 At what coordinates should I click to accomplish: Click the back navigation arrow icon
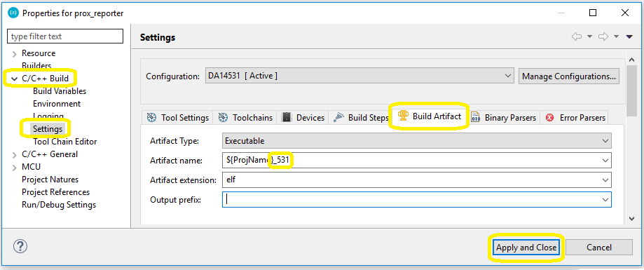coord(577,37)
